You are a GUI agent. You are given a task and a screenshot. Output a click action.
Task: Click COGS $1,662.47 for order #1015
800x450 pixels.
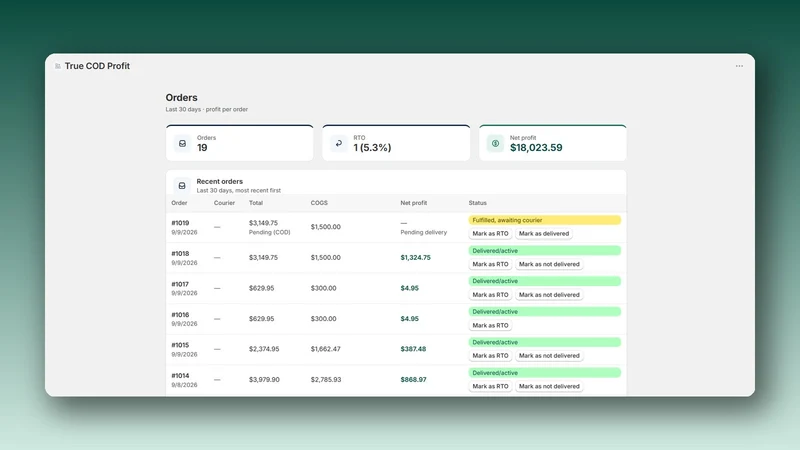(326, 349)
